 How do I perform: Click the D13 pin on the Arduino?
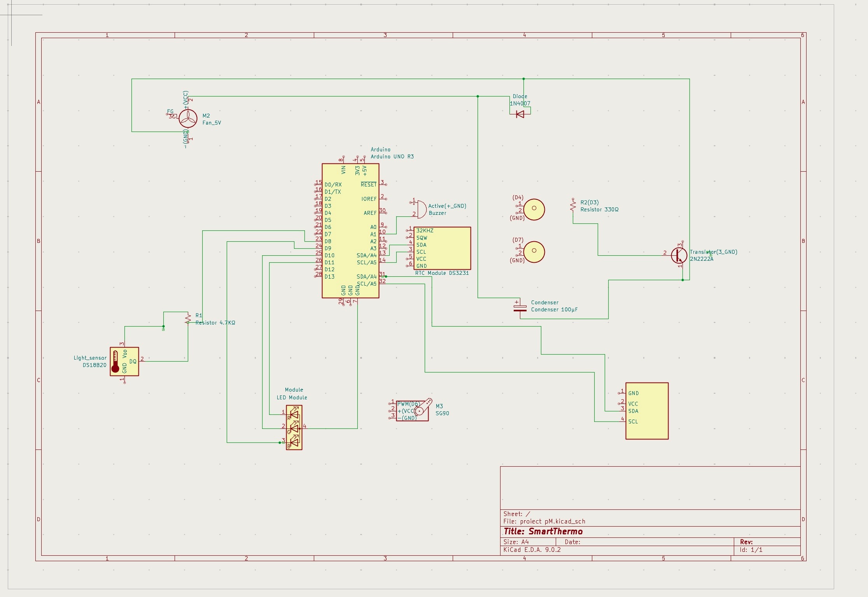pos(329,277)
